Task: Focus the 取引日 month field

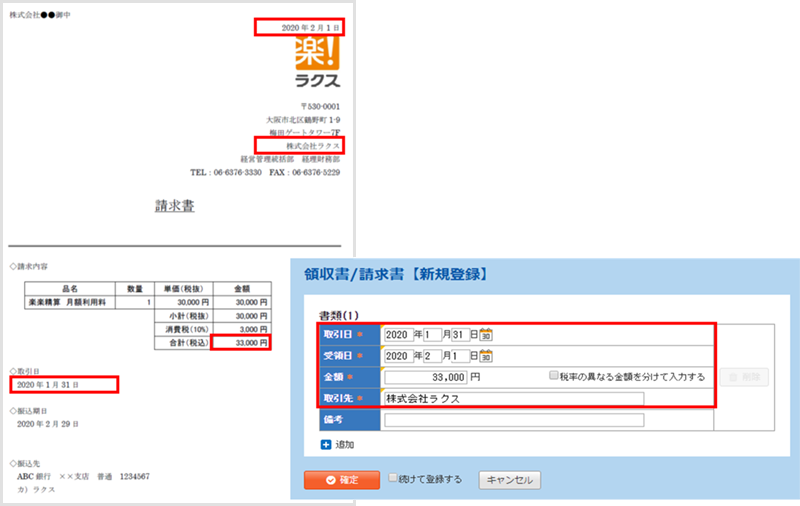Action: (x=432, y=335)
